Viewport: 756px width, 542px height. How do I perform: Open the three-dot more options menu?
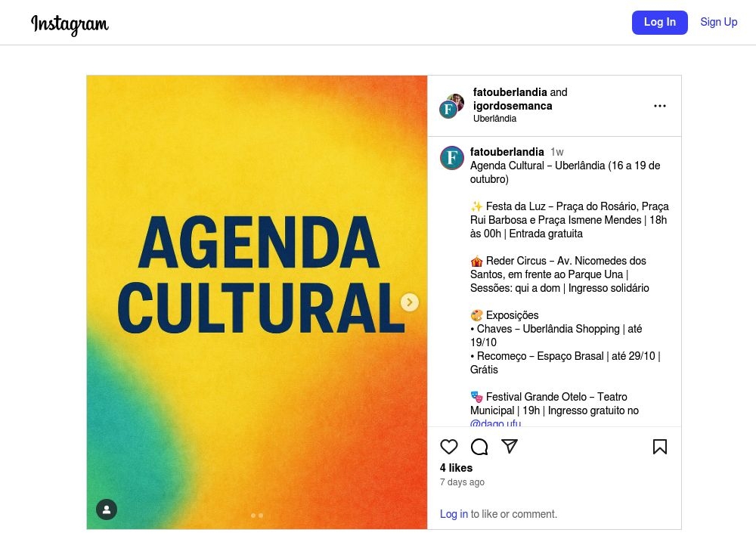(x=659, y=106)
